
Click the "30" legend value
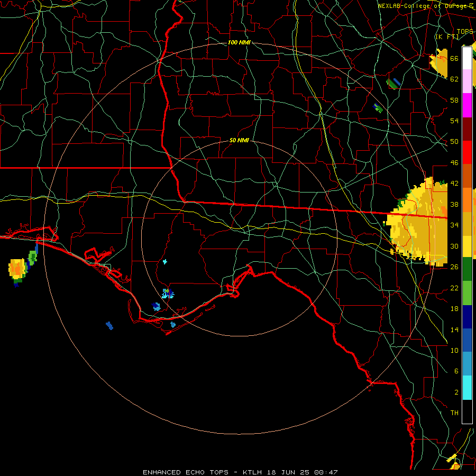[x=454, y=246]
